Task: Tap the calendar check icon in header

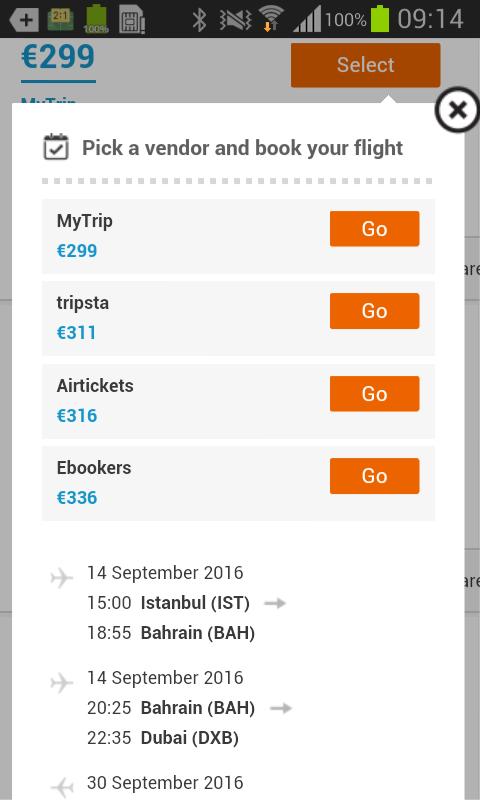Action: point(56,147)
